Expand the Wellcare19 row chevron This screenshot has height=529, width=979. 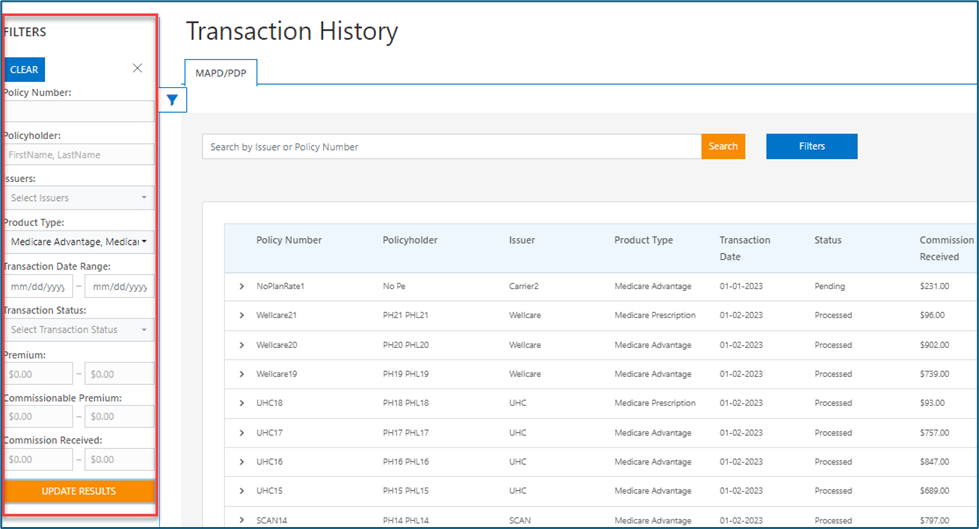click(x=242, y=374)
